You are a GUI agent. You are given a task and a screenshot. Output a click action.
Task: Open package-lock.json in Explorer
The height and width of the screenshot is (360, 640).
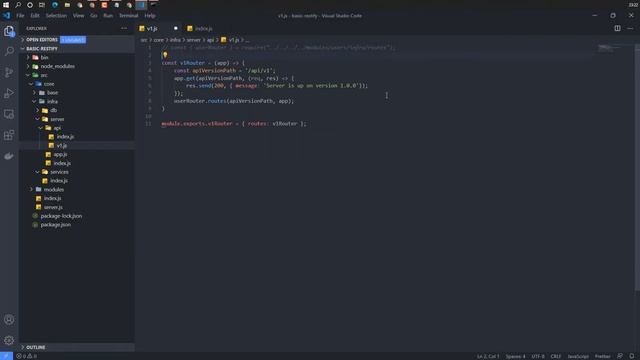pyautogui.click(x=61, y=216)
